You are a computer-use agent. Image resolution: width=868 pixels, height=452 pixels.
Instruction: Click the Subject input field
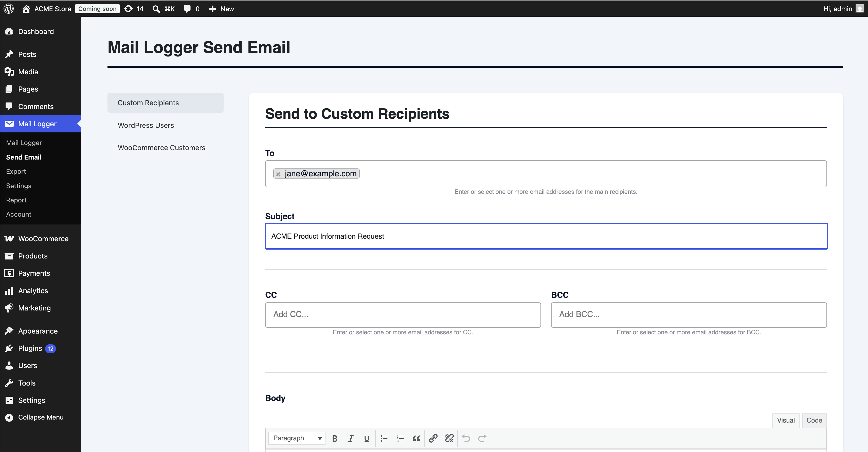click(x=546, y=236)
